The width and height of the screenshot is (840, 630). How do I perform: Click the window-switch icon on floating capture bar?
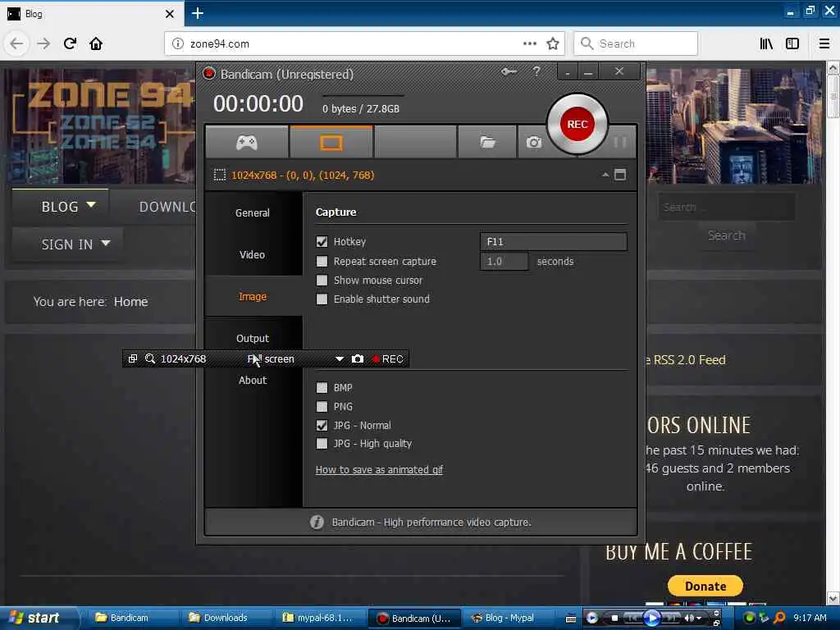pyautogui.click(x=133, y=358)
